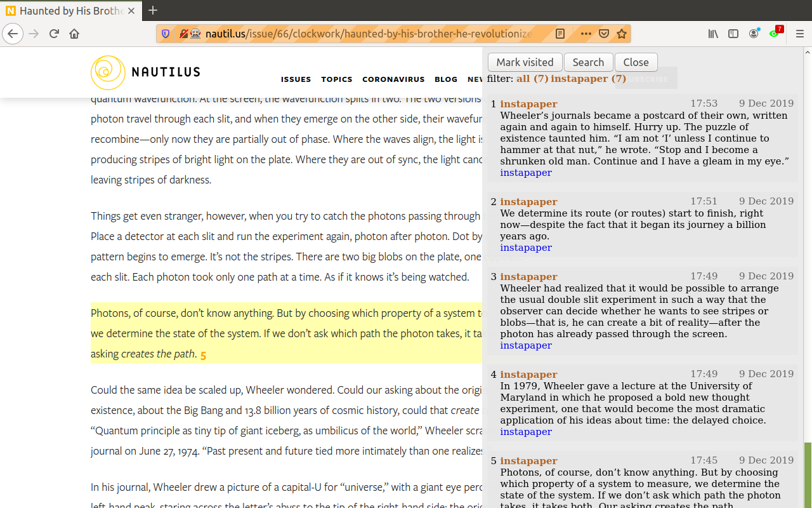Open the Firefox account icon
The image size is (812, 508).
[754, 34]
